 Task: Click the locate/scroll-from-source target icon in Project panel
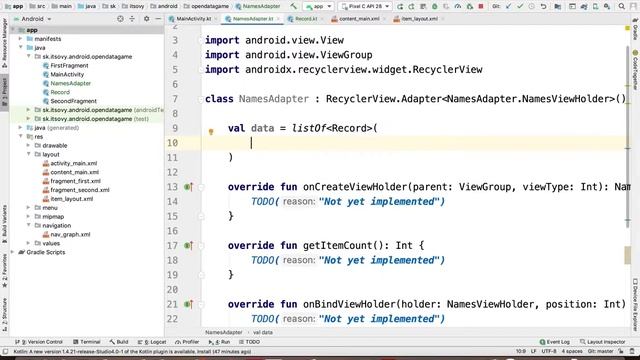click(x=120, y=19)
